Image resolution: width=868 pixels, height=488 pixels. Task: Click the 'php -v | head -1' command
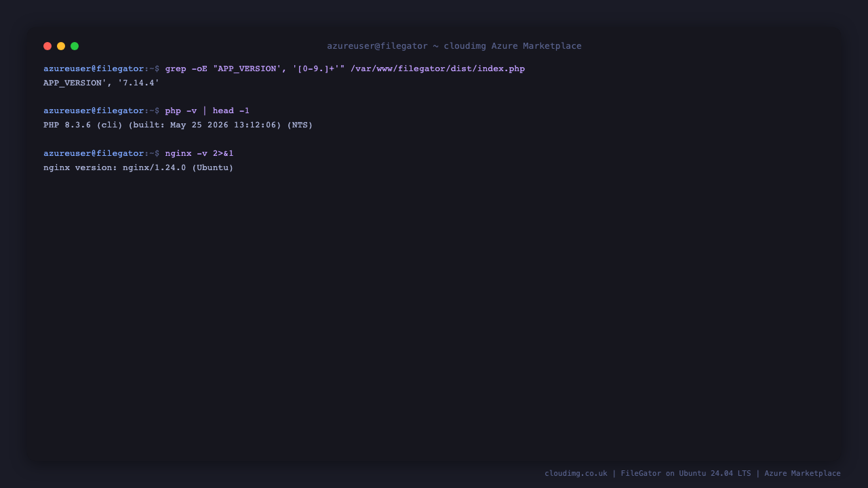pyautogui.click(x=208, y=111)
